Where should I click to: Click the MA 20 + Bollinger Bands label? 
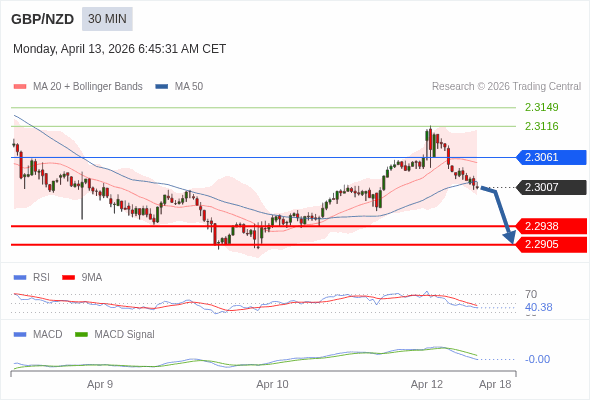click(88, 87)
